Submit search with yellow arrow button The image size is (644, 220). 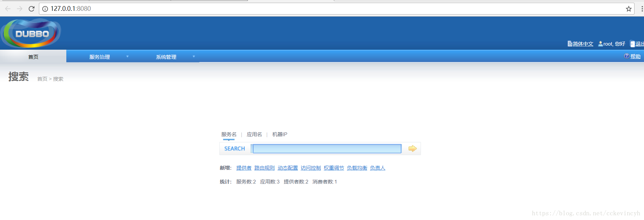tap(412, 149)
